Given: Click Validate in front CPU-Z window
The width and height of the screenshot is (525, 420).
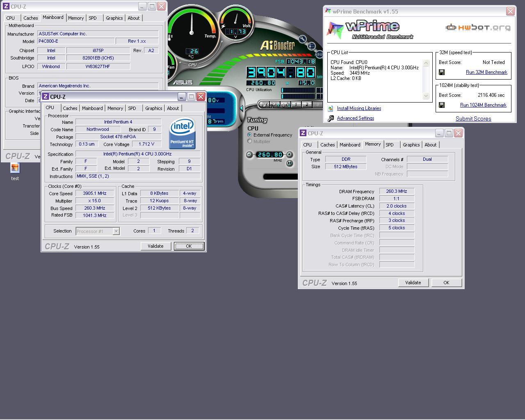Looking at the screenshot, I should (155, 246).
